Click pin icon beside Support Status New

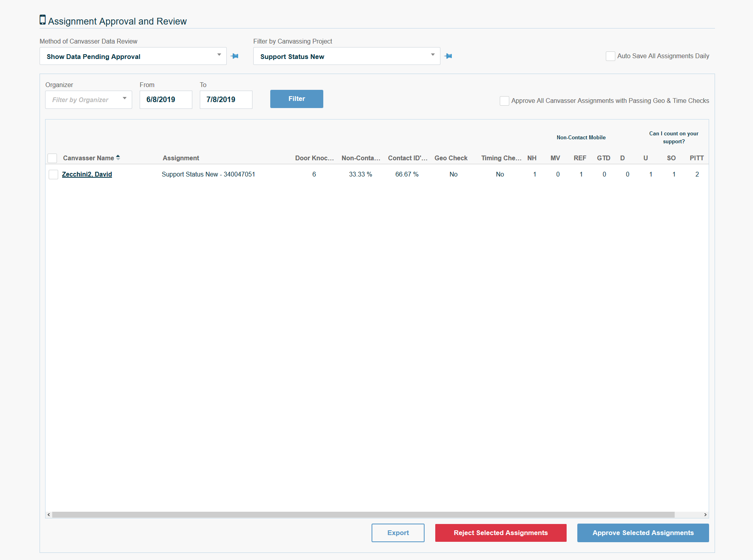[x=448, y=56]
